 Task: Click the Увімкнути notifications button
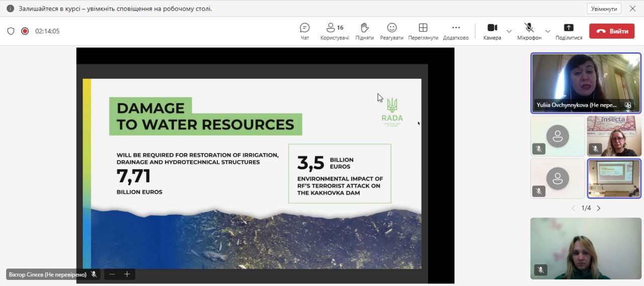pos(604,9)
